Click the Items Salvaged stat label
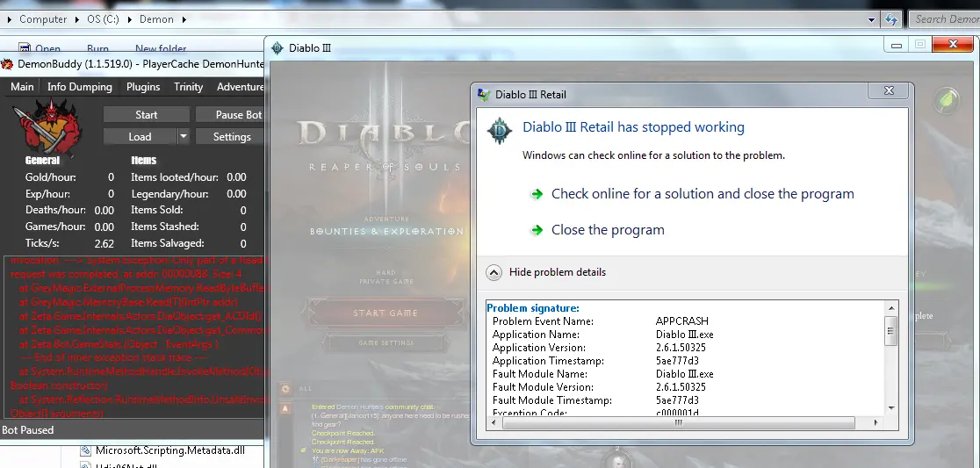Screen dimensions: 980x468 tap(168, 244)
